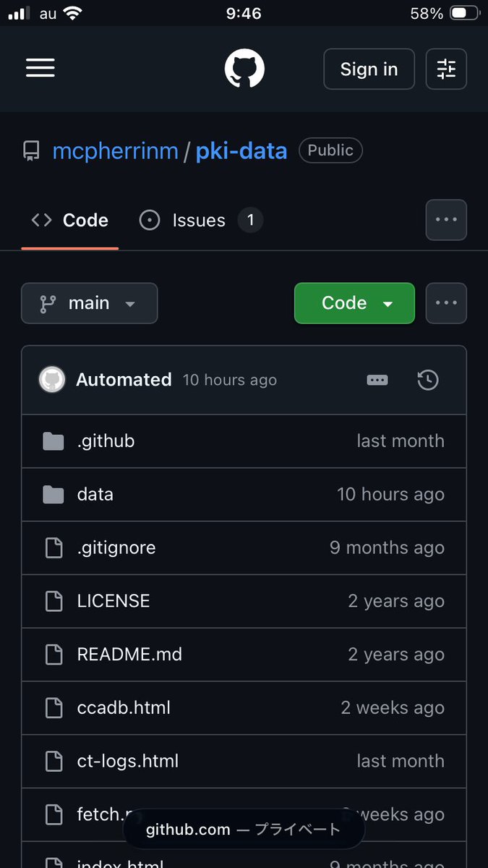Open the ccadb.html file
Screen dimensions: 488x868
(x=124, y=708)
